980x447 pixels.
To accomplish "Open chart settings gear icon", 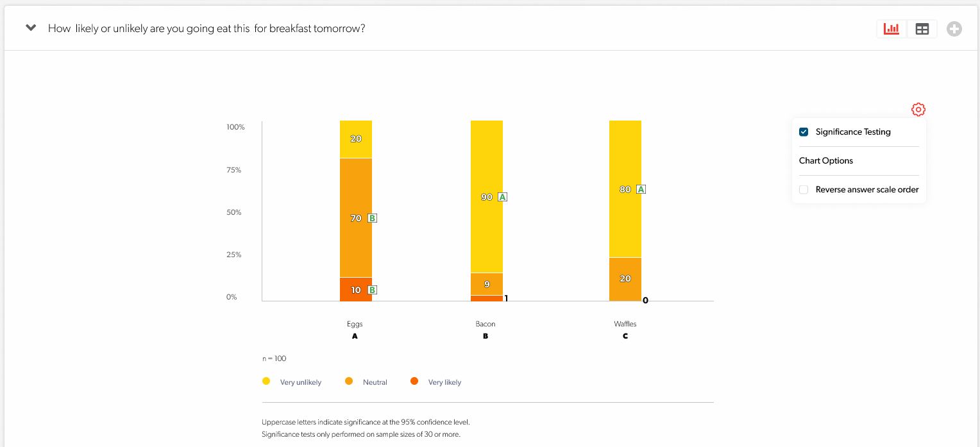I will pyautogui.click(x=918, y=110).
